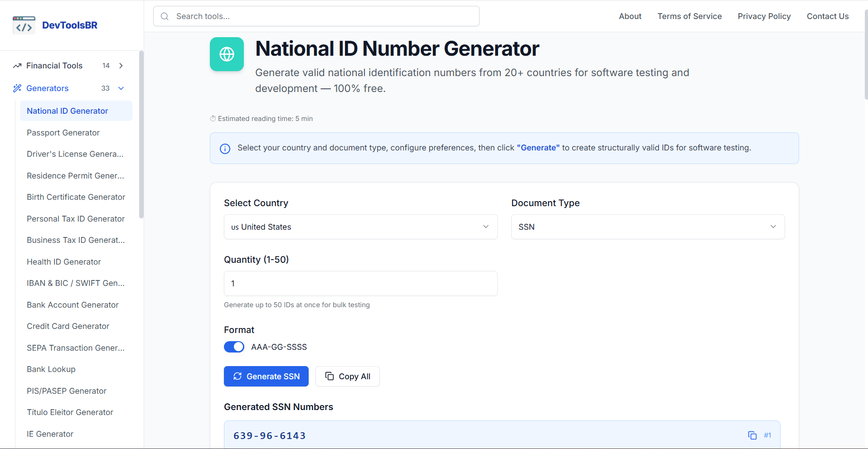Click the sidebar vertical scrollbar

[x=141, y=135]
